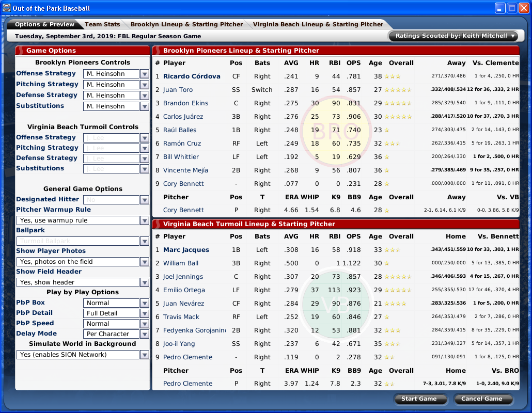532x413 pixels.
Task: Expand the Pitcher Warmup Rule dropdown
Action: (x=145, y=220)
